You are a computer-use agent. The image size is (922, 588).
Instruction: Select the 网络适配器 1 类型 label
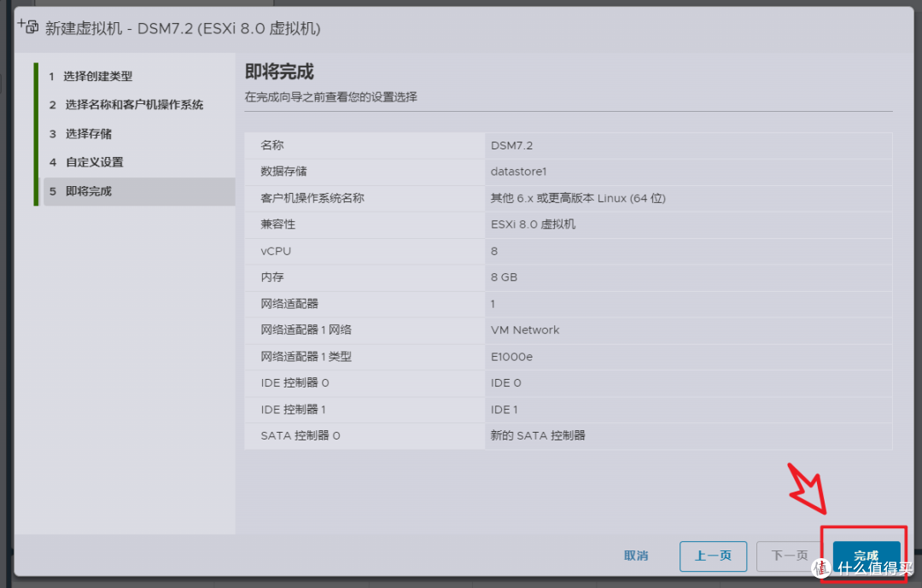pos(306,357)
